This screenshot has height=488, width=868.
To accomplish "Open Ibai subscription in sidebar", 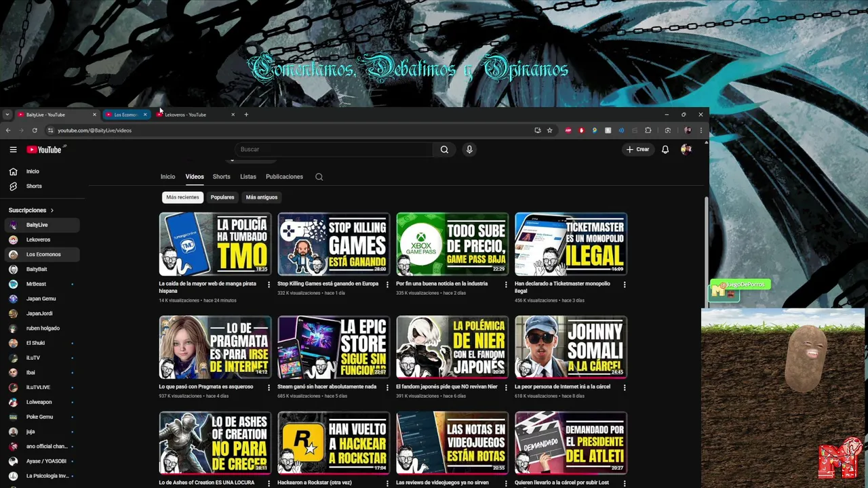I will pos(43,373).
